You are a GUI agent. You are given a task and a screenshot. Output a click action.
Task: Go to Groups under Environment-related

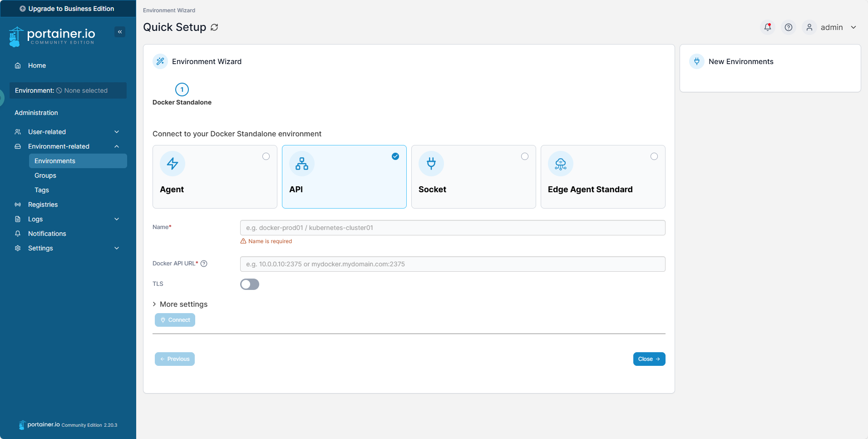[45, 175]
